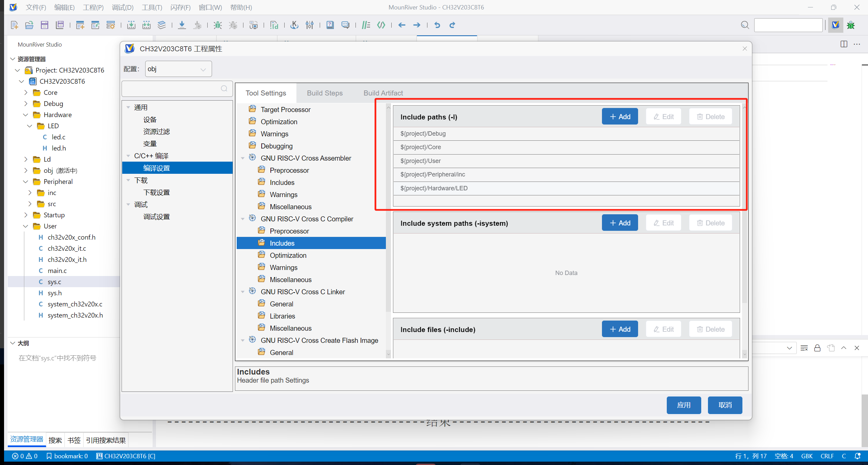The height and width of the screenshot is (465, 868).
Task: Open the 配置 obj dropdown
Action: [178, 69]
